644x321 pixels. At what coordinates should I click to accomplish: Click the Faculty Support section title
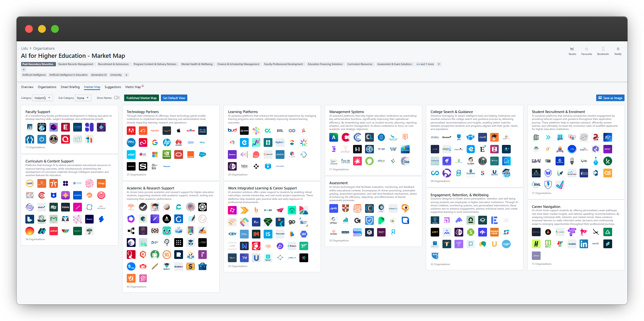38,112
